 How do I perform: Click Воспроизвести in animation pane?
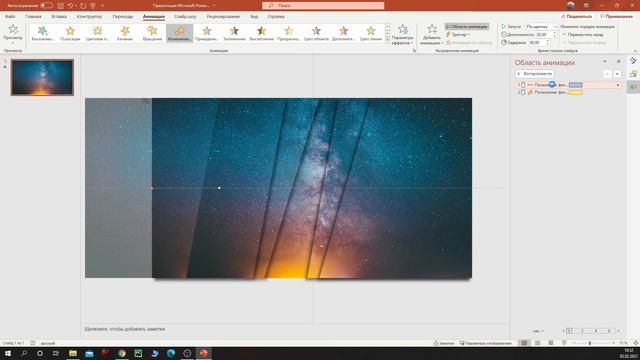click(535, 74)
